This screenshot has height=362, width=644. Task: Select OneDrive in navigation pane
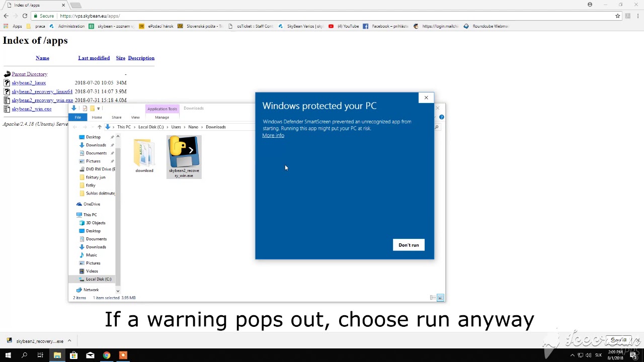click(x=88, y=204)
